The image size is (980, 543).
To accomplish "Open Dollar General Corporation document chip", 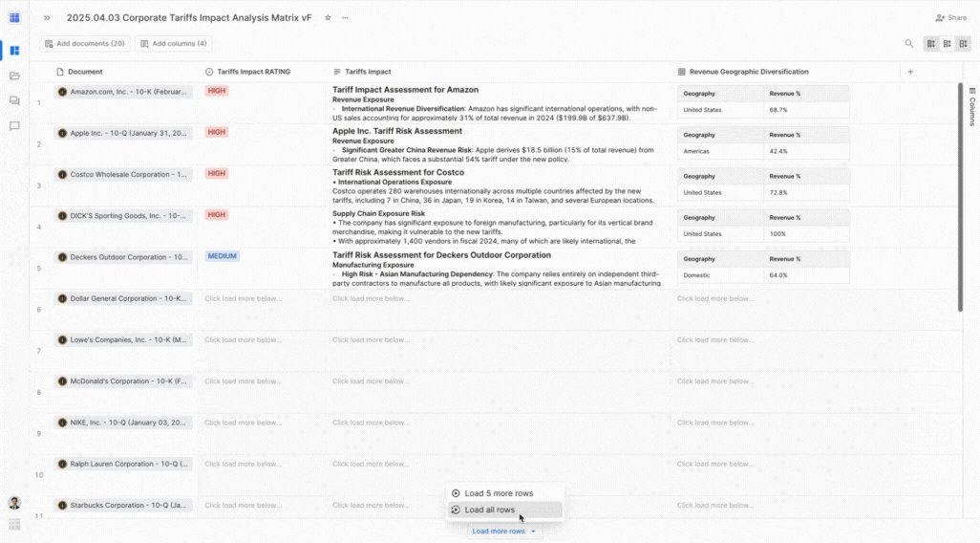I will pos(123,298).
